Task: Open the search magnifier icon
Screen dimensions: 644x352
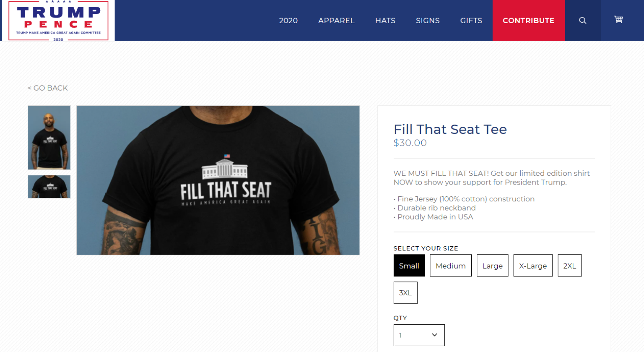Action: click(x=582, y=21)
